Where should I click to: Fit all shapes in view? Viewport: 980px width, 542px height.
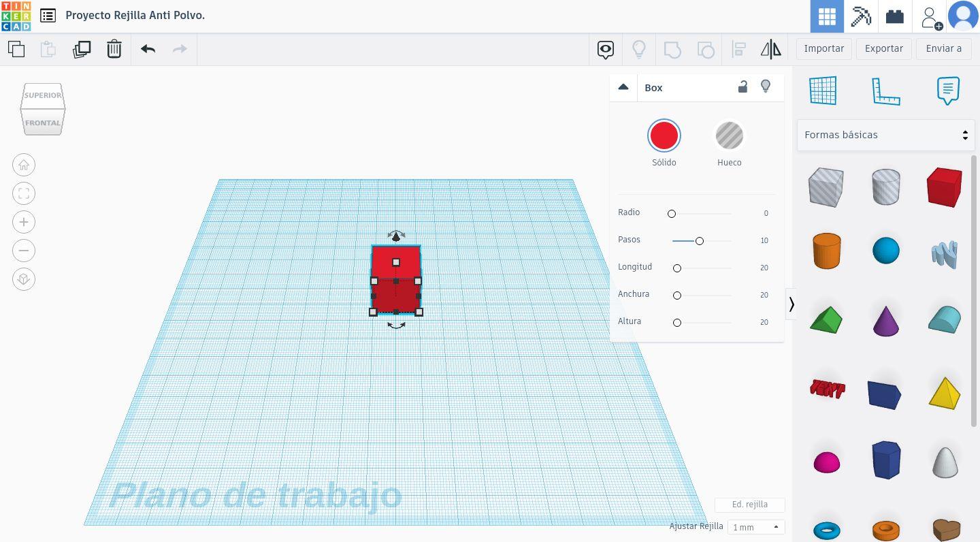point(24,193)
